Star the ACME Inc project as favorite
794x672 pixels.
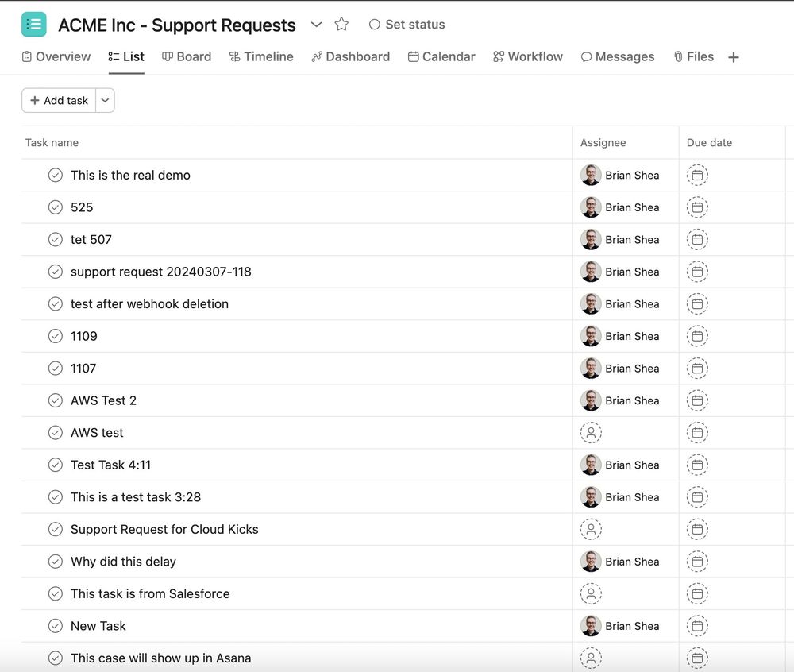coord(341,25)
